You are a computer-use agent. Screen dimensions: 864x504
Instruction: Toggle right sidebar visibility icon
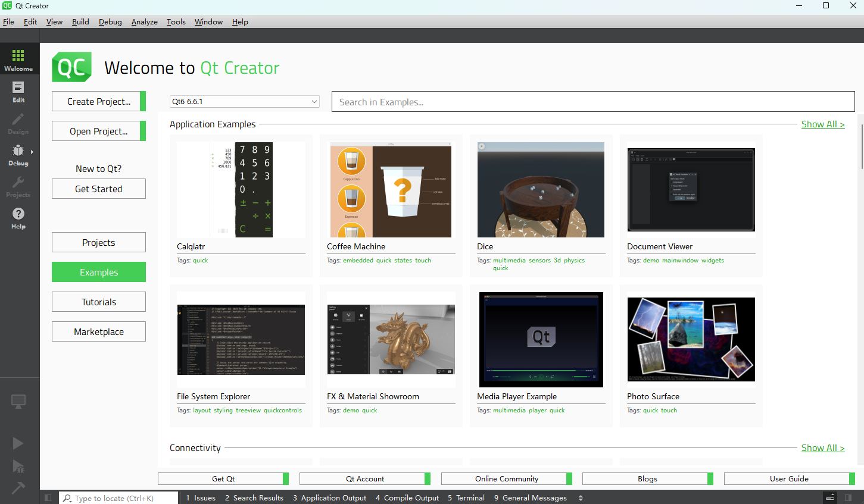tap(849, 497)
